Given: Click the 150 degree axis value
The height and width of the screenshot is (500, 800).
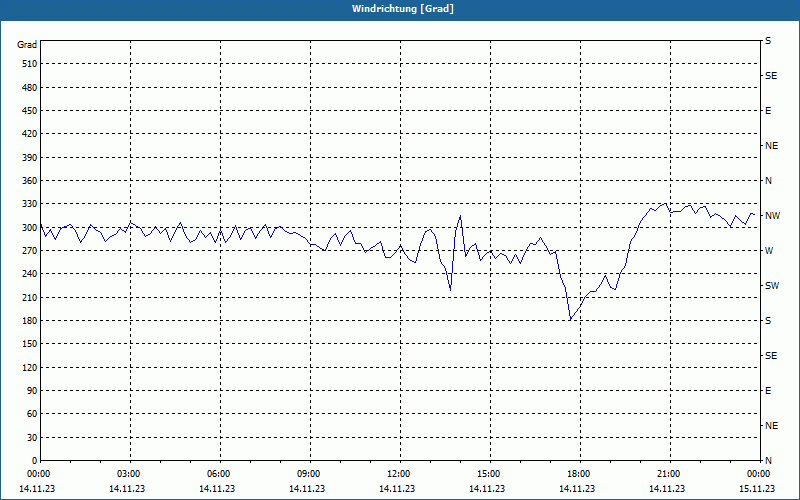Looking at the screenshot, I should pos(30,344).
